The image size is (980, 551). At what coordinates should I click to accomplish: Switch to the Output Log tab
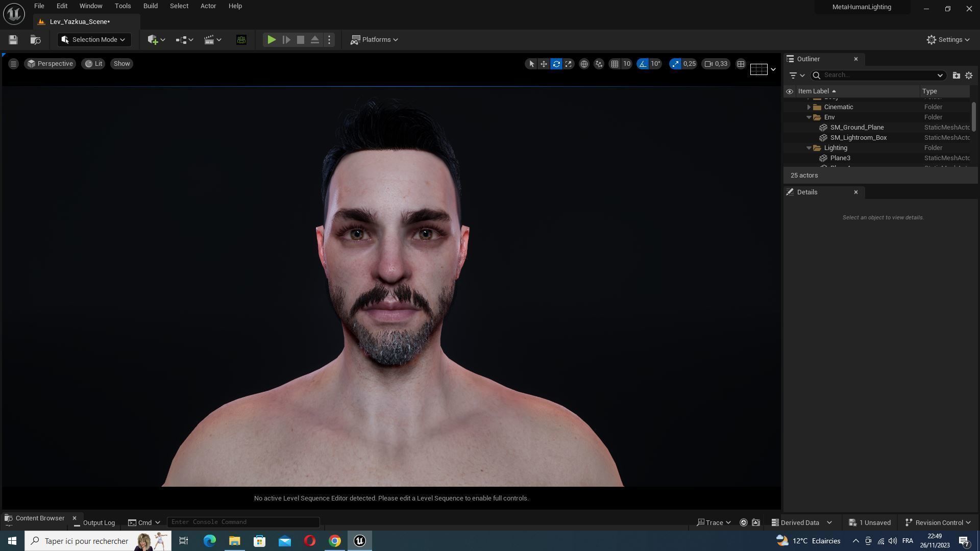pyautogui.click(x=99, y=522)
